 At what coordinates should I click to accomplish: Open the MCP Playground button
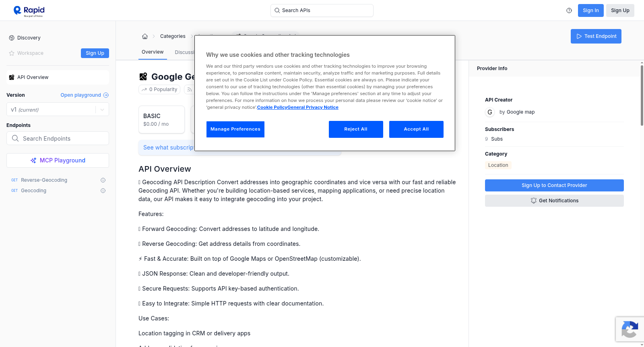[x=58, y=160]
